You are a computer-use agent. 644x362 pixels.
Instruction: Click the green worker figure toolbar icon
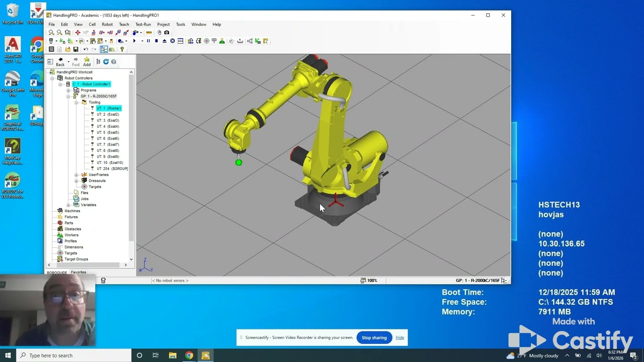(222, 41)
